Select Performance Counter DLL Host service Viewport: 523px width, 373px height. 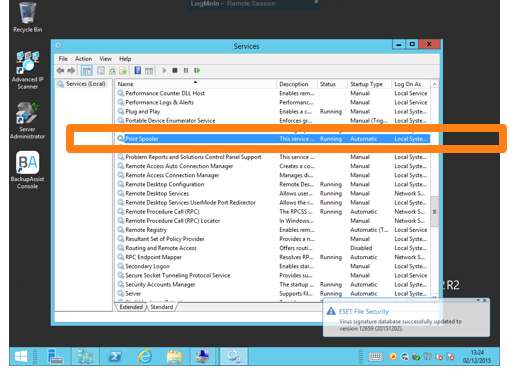[273, 93]
